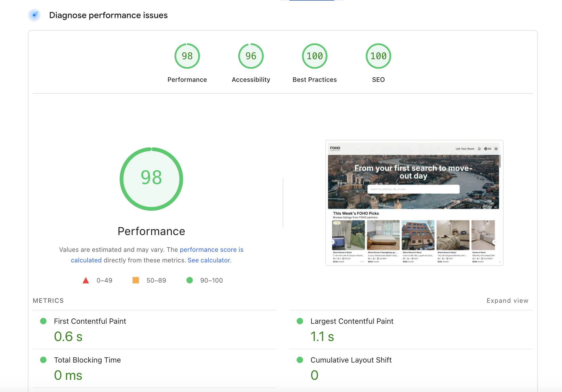562x392 pixels.
Task: Click the Lighthouse diagnose performance icon
Action: [34, 15]
